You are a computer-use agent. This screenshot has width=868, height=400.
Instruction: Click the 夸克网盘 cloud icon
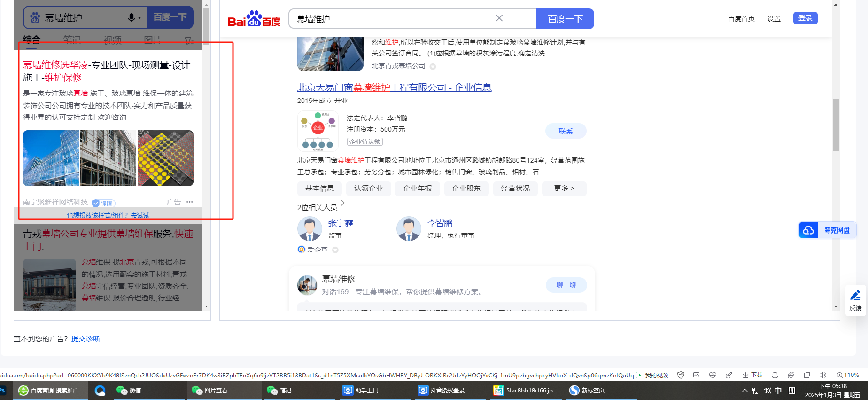(808, 230)
